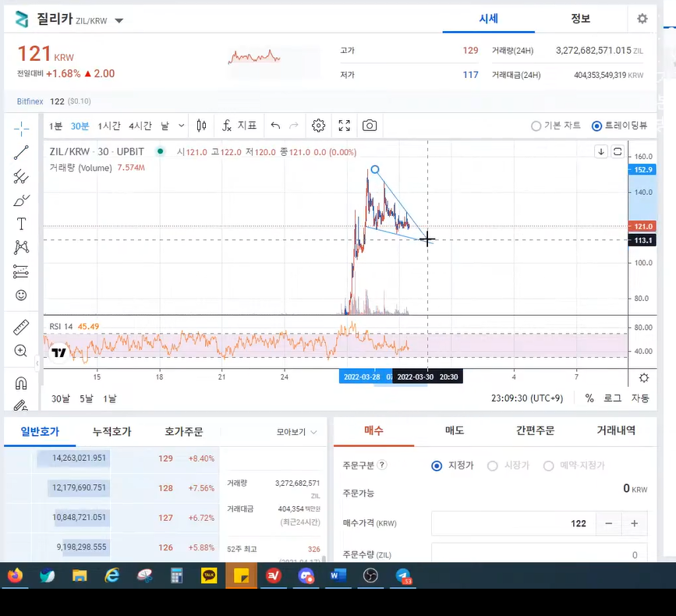676x616 pixels.
Task: Set date range to 5날
Action: 87,398
